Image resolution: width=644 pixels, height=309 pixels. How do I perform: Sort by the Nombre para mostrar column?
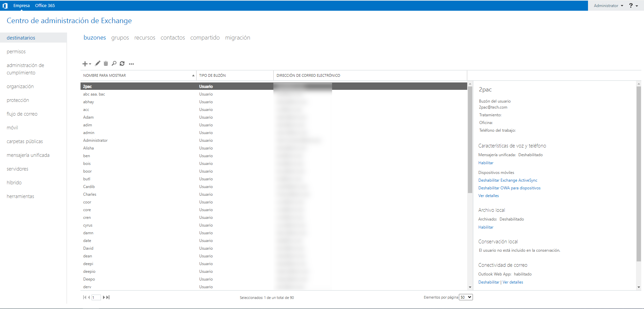tap(139, 75)
